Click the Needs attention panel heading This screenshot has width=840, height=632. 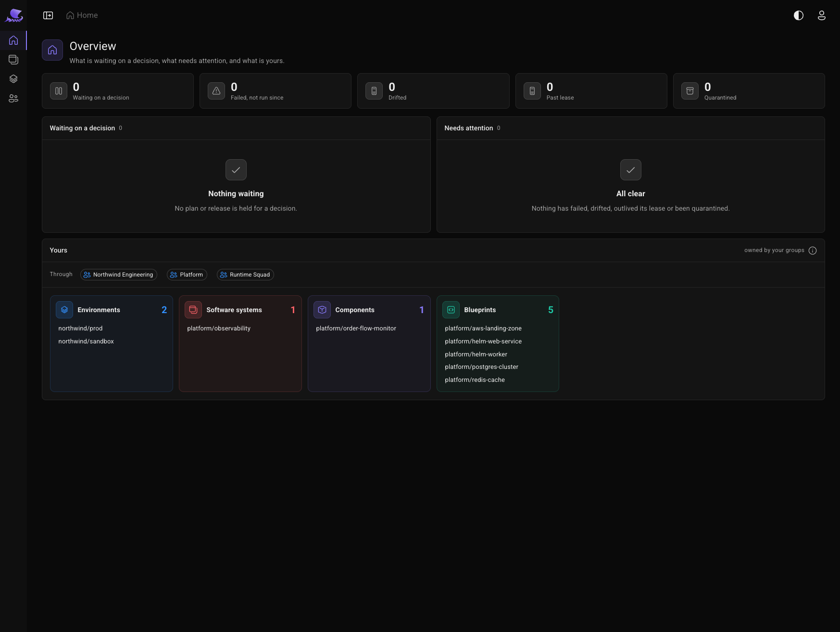pyautogui.click(x=469, y=128)
